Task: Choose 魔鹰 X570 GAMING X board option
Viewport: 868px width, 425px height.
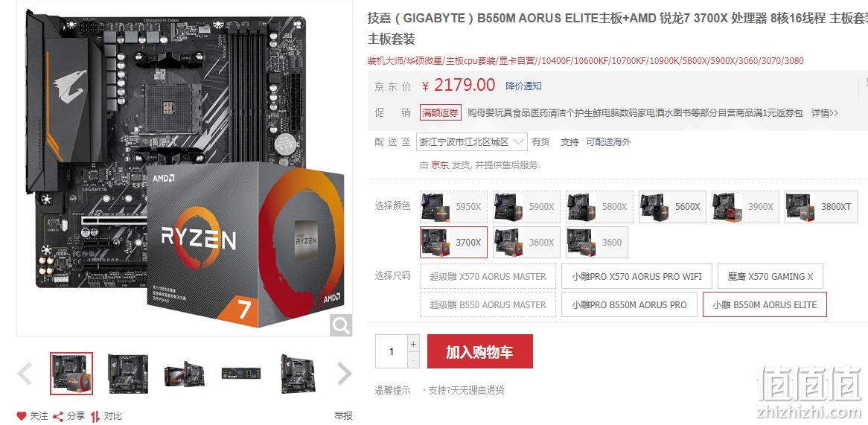Action: click(x=770, y=277)
